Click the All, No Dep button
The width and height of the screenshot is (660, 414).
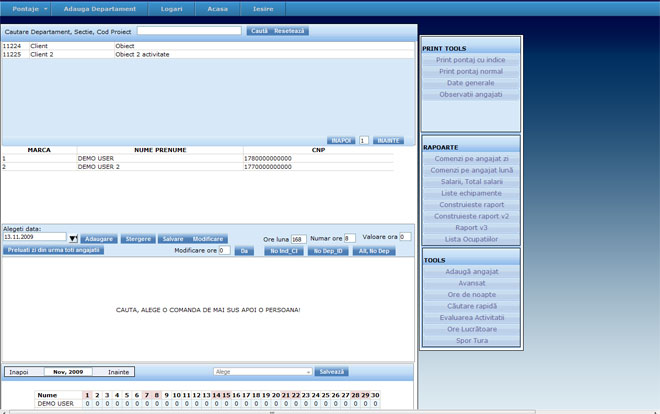(374, 251)
